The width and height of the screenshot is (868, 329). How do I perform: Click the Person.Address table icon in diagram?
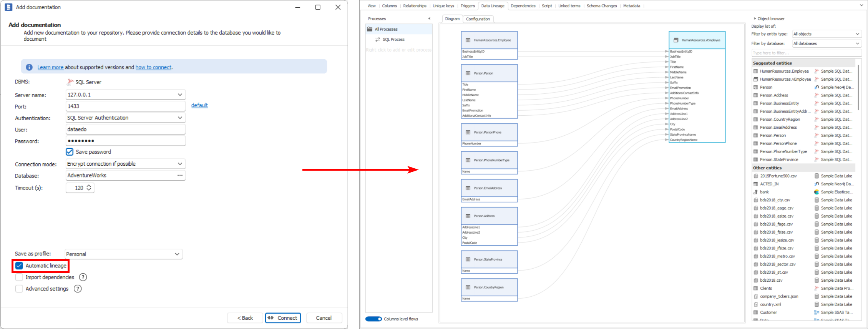(468, 216)
